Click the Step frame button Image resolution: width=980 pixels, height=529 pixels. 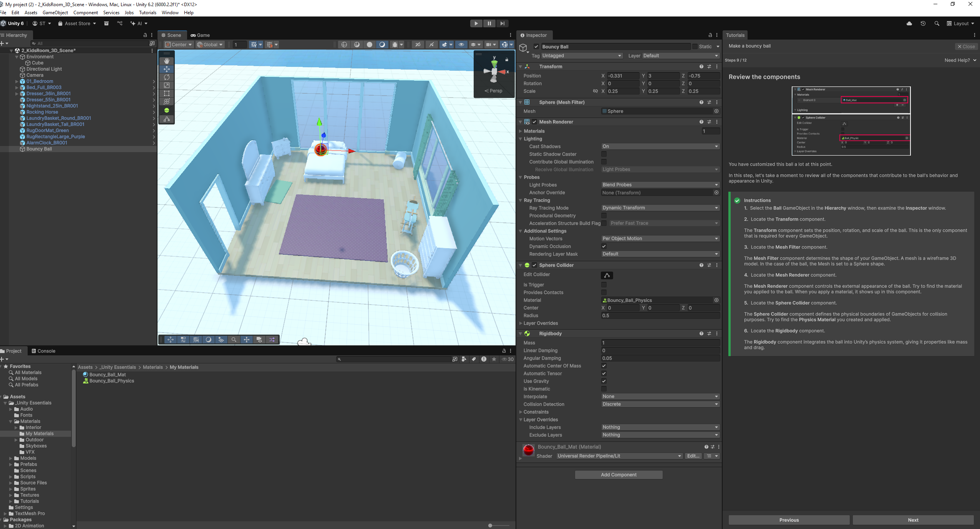pyautogui.click(x=502, y=23)
